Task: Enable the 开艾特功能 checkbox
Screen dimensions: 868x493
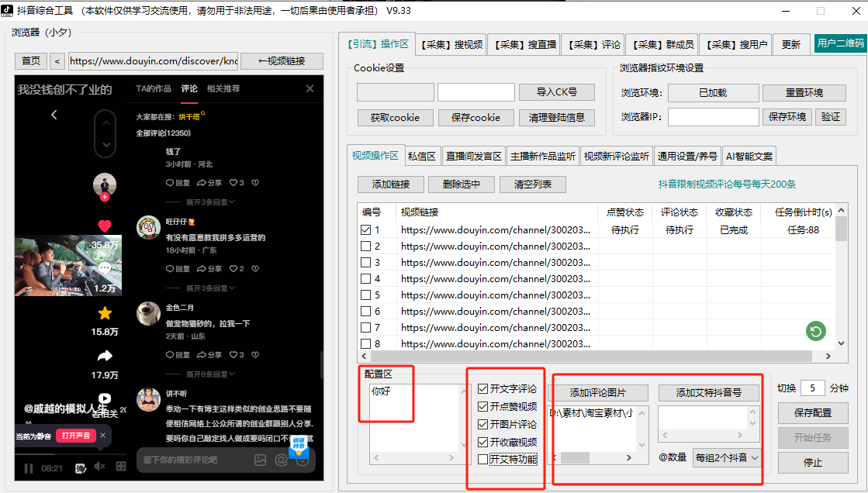Action: point(483,459)
